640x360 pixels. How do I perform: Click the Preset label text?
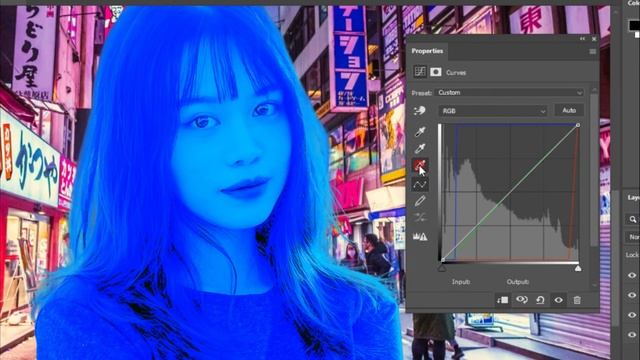[422, 93]
